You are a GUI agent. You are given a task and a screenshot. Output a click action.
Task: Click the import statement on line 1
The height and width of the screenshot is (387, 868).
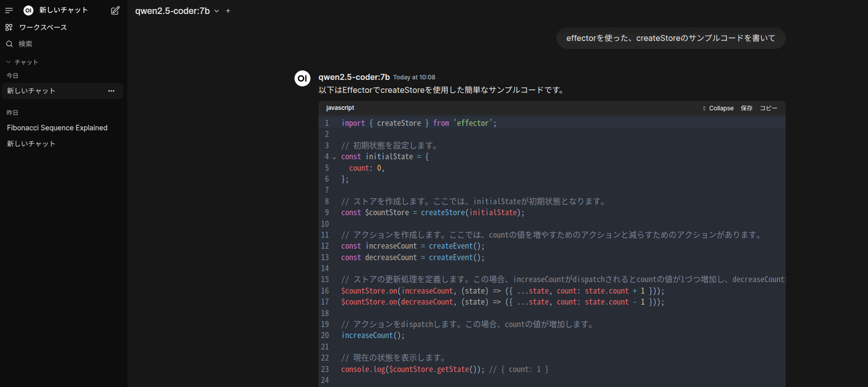tap(419, 123)
